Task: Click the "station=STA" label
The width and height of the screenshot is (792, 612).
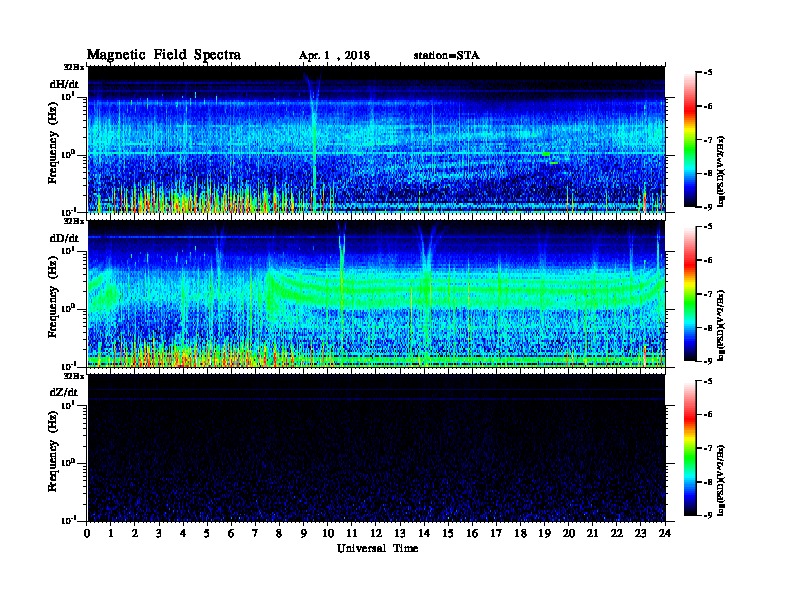Action: (447, 56)
